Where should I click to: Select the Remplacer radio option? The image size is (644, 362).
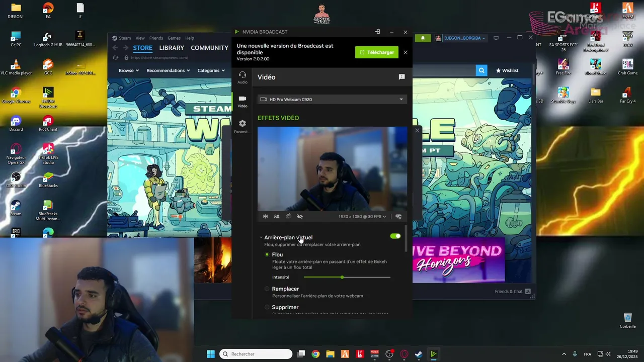click(x=267, y=289)
